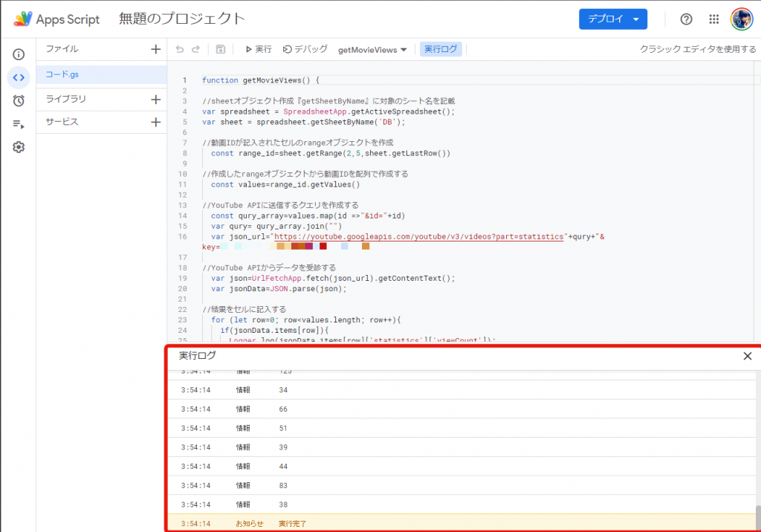Run the script with 実行 button
Screen dimensions: 761x532
(258, 50)
